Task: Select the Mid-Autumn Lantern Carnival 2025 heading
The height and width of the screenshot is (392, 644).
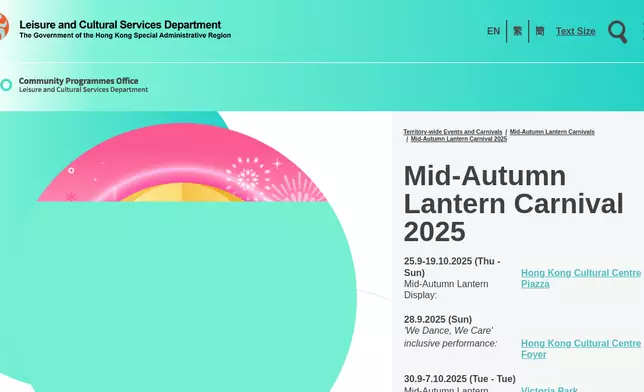Action: [513, 203]
